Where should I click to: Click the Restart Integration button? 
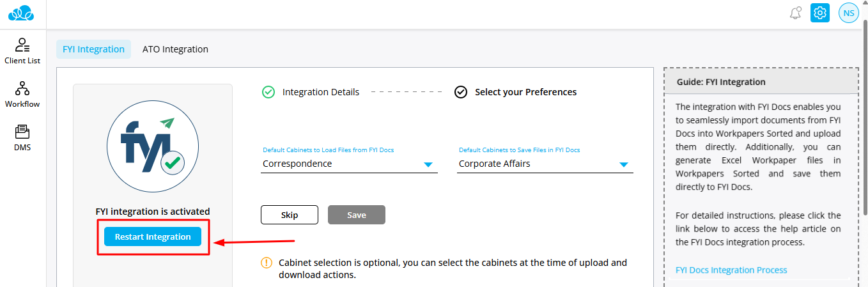tap(153, 237)
